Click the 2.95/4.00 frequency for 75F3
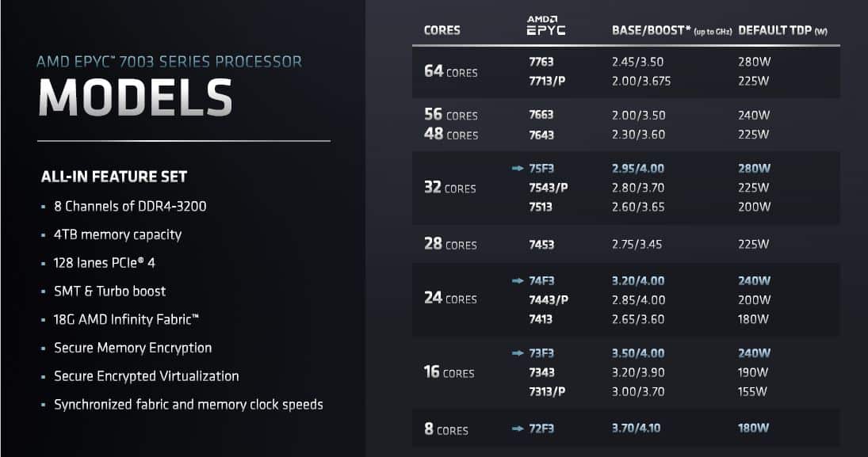Image resolution: width=868 pixels, height=457 pixels. point(637,168)
